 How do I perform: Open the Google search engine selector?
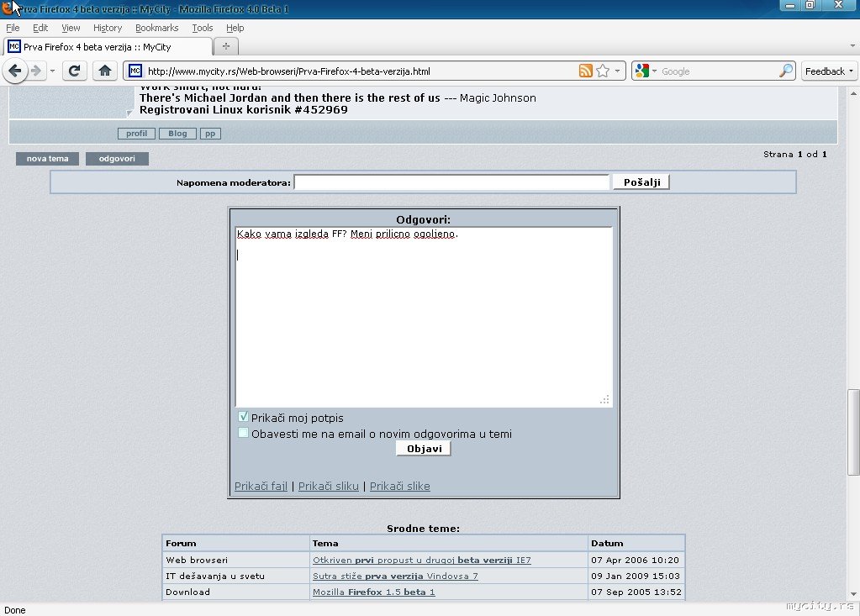[x=646, y=71]
